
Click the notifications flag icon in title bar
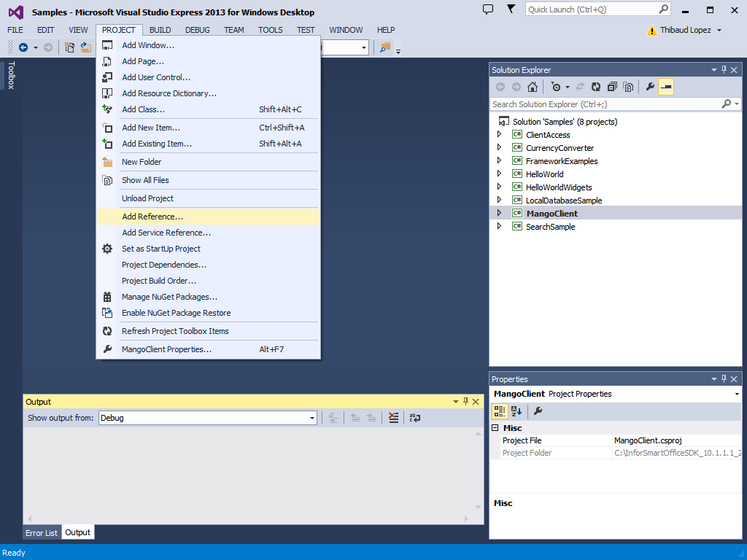point(511,9)
